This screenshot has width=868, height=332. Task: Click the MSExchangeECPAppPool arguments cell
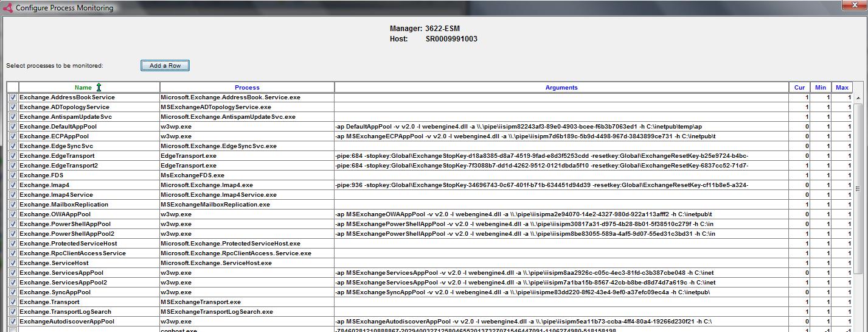tap(561, 136)
